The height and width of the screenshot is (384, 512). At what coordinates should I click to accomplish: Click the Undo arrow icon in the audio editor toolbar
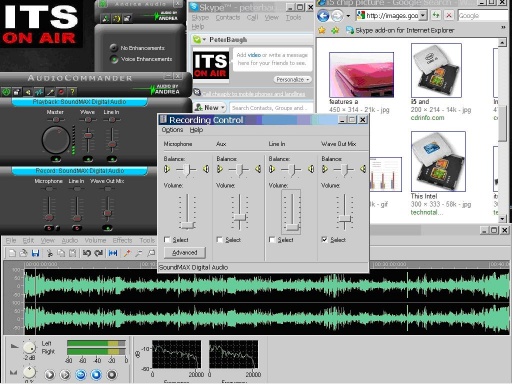pos(87,253)
